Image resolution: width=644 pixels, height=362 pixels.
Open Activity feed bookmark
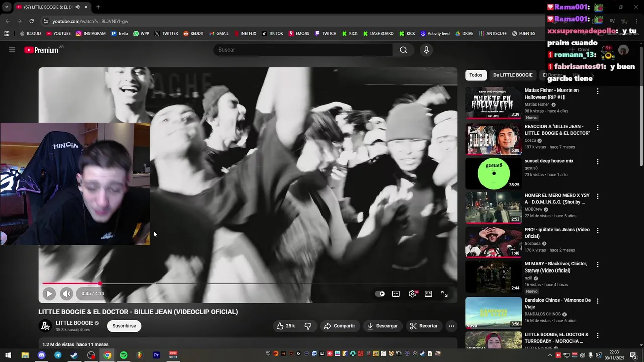pos(435,34)
